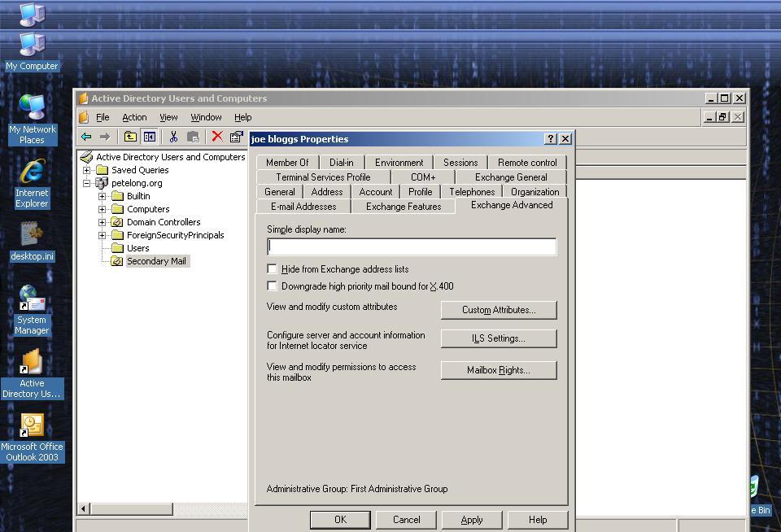The height and width of the screenshot is (532, 781).
Task: Switch to the Exchange General tab
Action: pyautogui.click(x=511, y=177)
